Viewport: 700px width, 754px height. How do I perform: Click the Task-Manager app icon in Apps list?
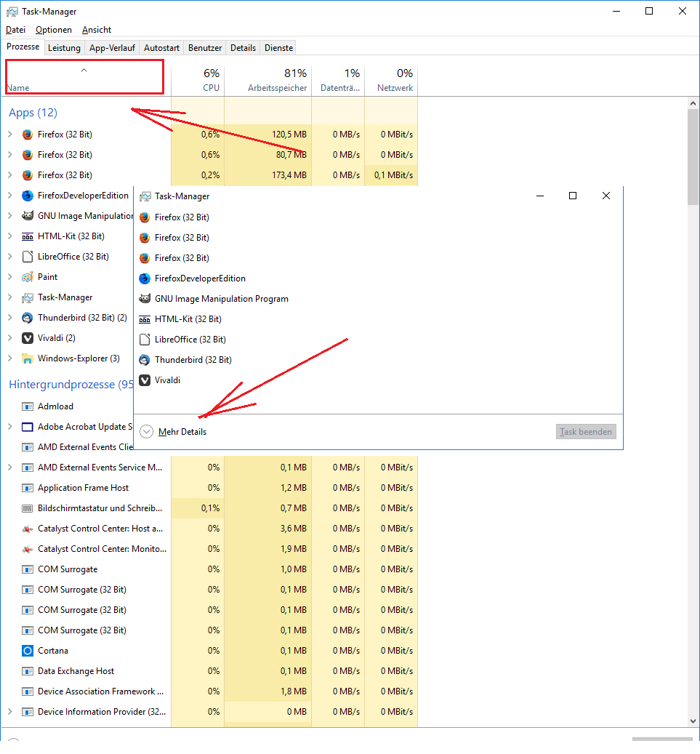pyautogui.click(x=28, y=297)
